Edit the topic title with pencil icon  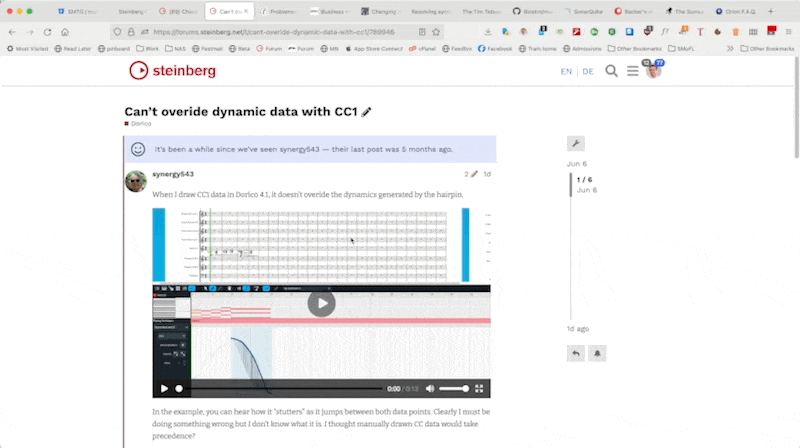pyautogui.click(x=367, y=112)
